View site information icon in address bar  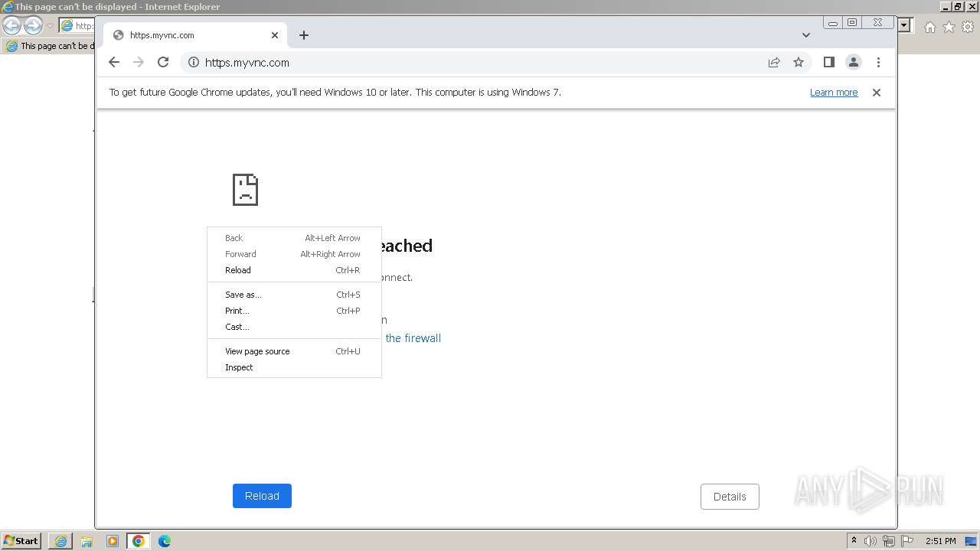click(194, 63)
